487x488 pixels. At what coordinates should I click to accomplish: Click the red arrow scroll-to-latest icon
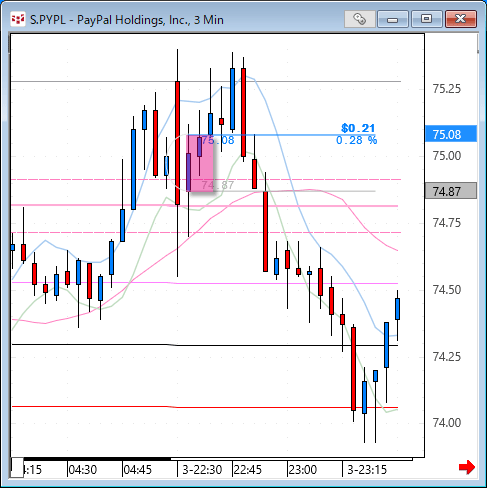[467, 467]
